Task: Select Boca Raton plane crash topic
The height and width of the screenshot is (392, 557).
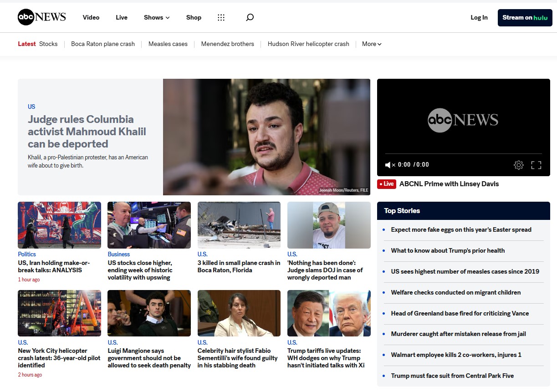Action: 103,44
